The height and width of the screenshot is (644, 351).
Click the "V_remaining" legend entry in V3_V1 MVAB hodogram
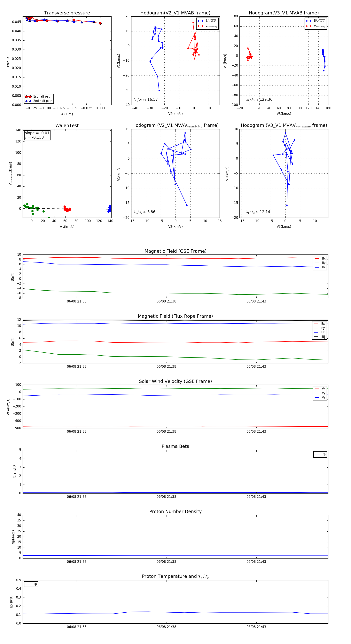(x=316, y=26)
